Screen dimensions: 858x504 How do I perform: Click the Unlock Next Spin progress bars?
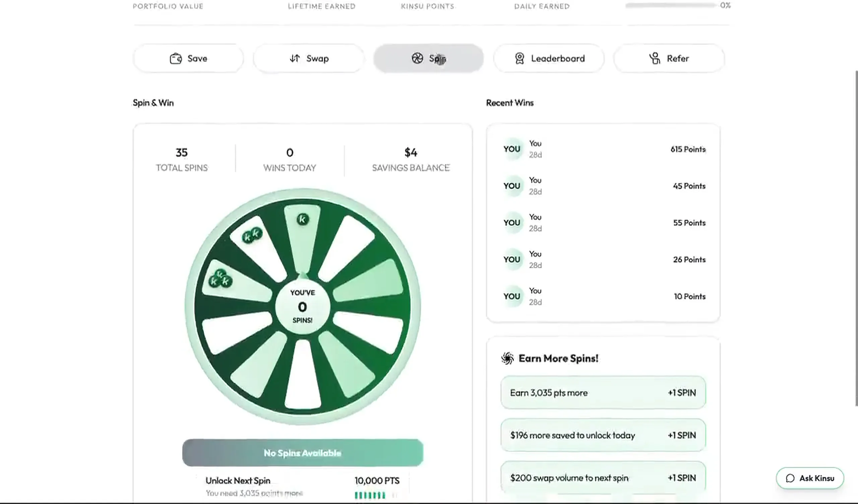click(x=376, y=495)
